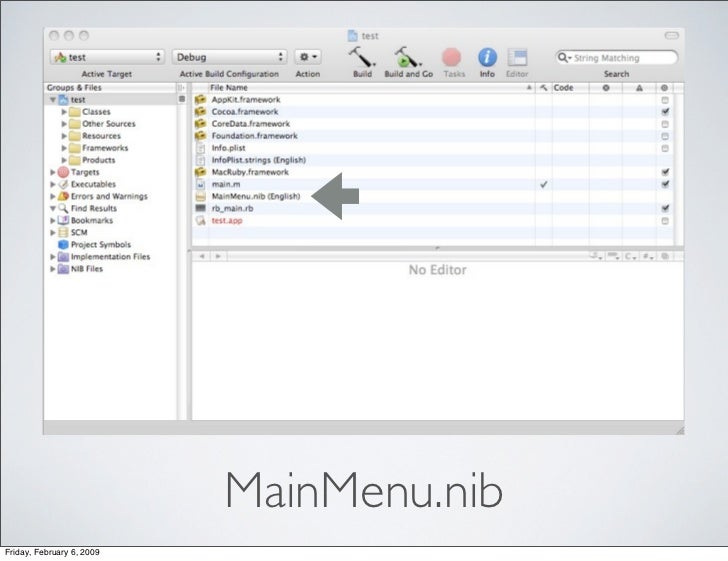Toggle target checkbox for CoreData.framework
Viewport: 728px width, 561px height.
[665, 124]
